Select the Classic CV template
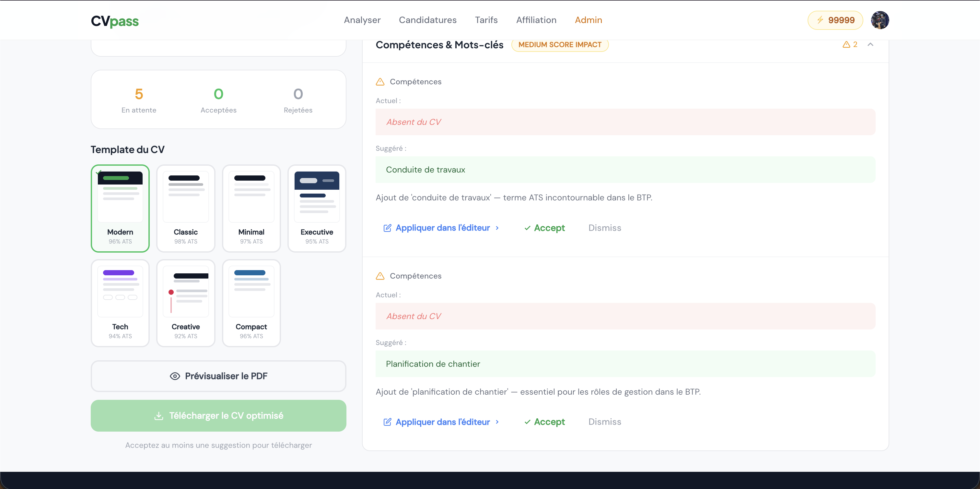 click(x=186, y=208)
